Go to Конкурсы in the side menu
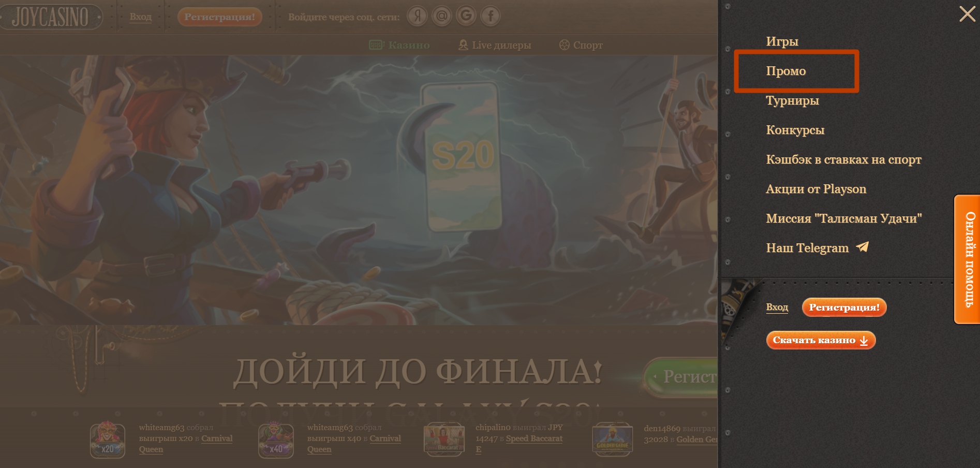Viewport: 980px width, 468px height. 795,130
